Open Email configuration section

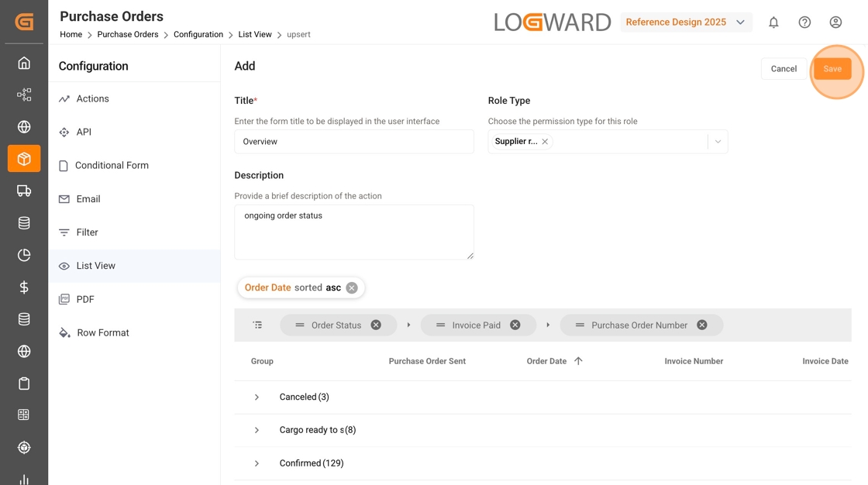(134, 199)
